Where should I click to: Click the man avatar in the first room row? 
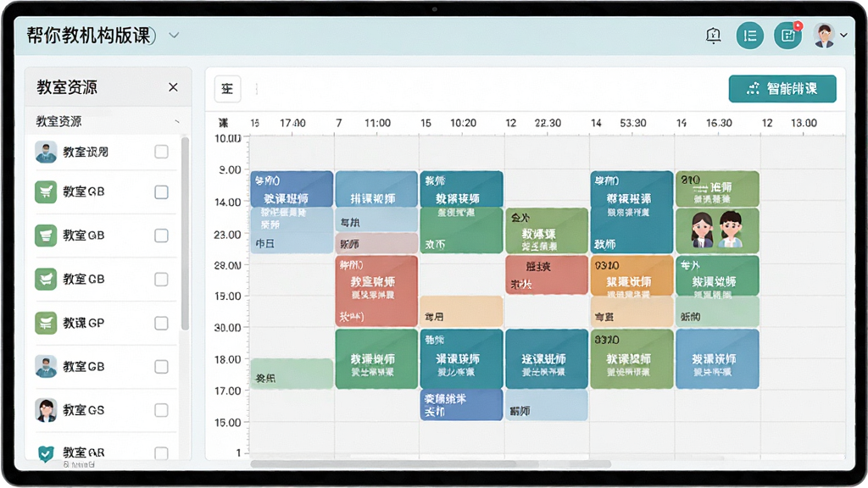pos(46,152)
